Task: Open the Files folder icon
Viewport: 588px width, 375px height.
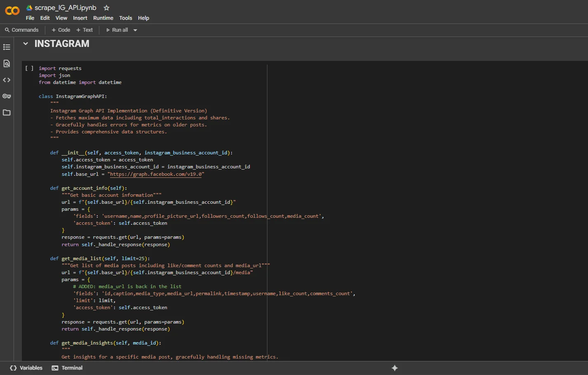Action: click(7, 112)
